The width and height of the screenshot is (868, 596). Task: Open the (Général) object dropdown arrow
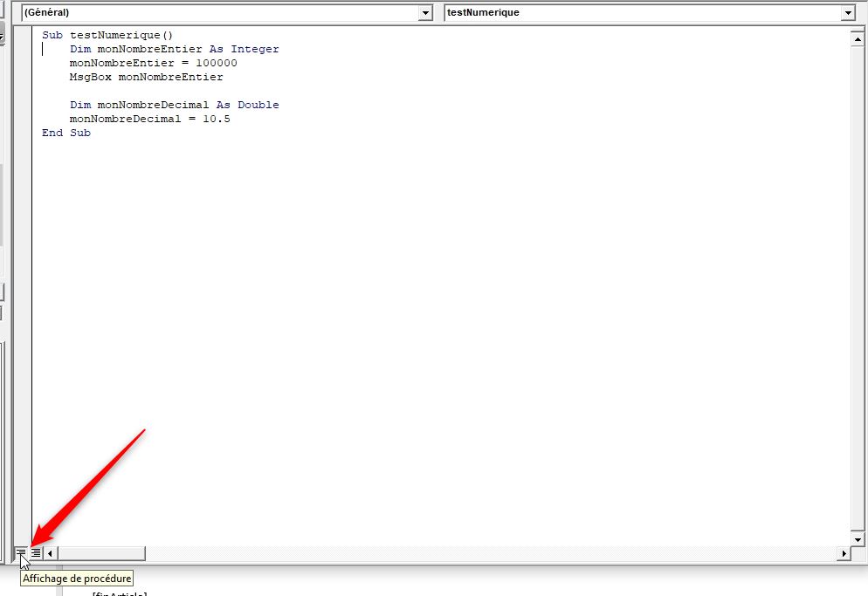(x=425, y=13)
